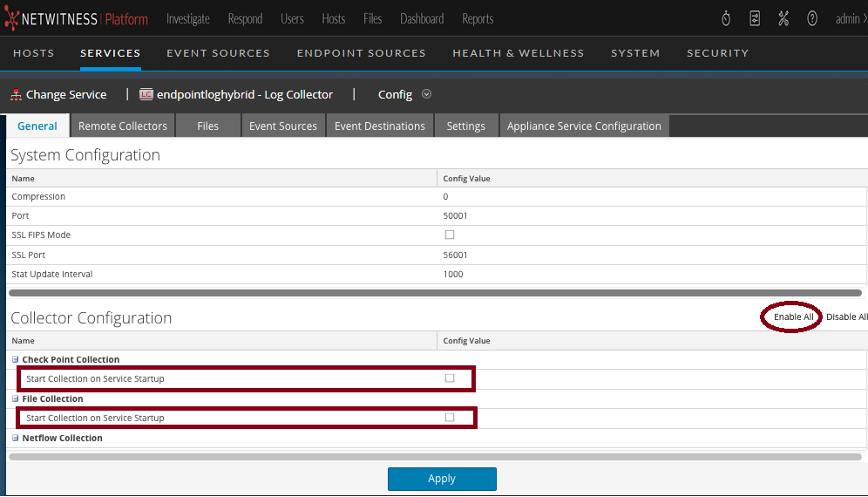Open the stopwatch jobs icon
Viewport: 868px width, 497px height.
pyautogui.click(x=727, y=18)
